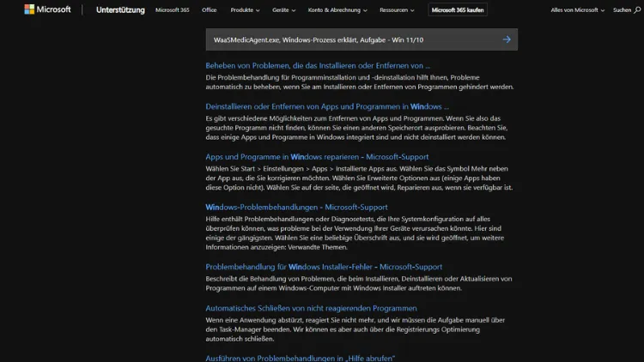Open result Beheben von Problemen beim Installieren
This screenshot has height=362, width=644.
[318, 65]
